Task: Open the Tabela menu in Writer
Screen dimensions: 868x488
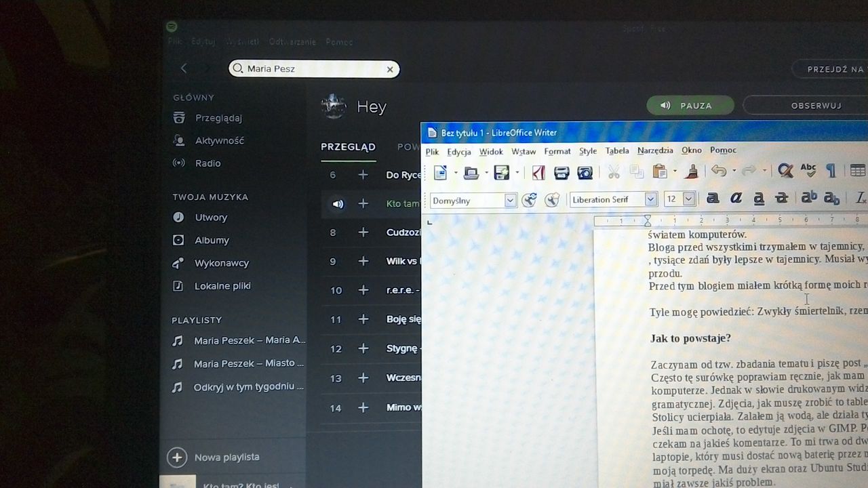Action: (617, 150)
